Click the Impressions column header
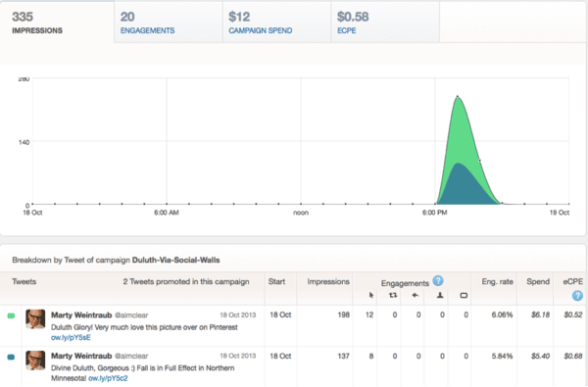This screenshot has height=387, width=588. (x=328, y=281)
